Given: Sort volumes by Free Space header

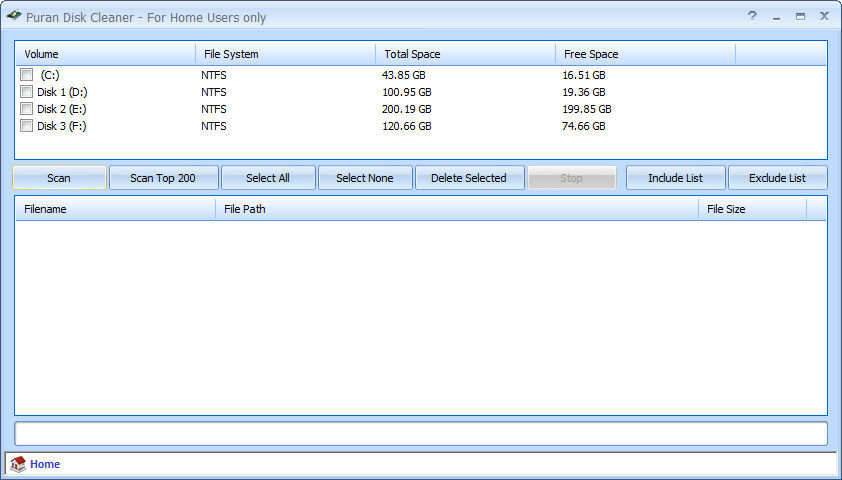Looking at the screenshot, I should (x=645, y=54).
